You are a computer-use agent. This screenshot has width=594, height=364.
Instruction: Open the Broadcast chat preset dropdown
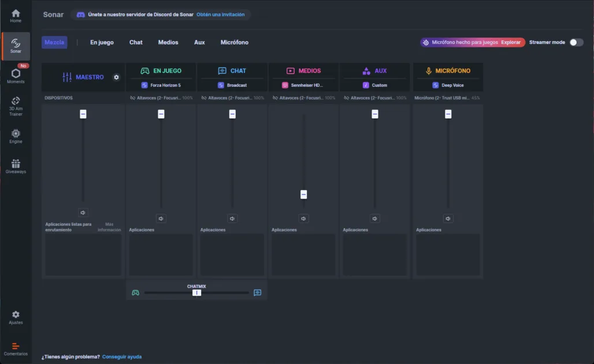click(232, 85)
